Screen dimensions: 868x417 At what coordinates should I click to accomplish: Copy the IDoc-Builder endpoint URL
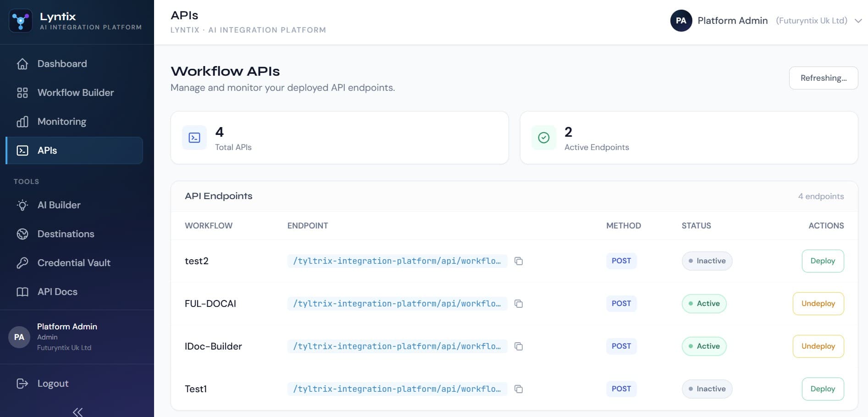click(519, 346)
